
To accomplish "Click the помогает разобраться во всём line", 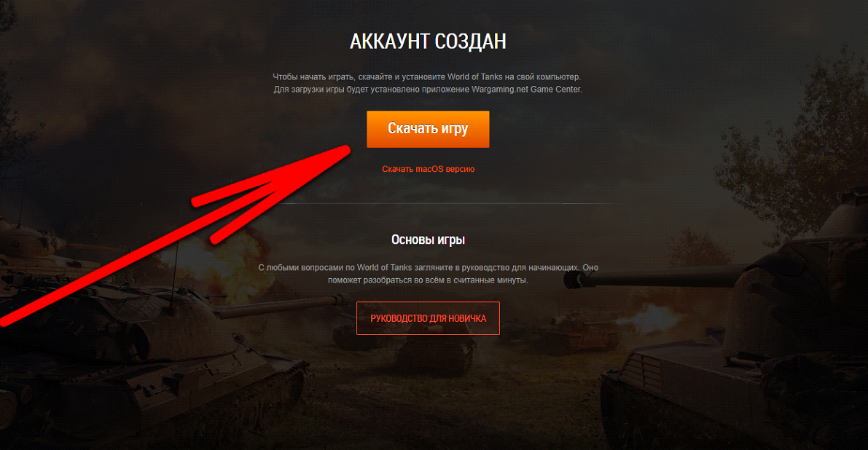I will [x=428, y=280].
